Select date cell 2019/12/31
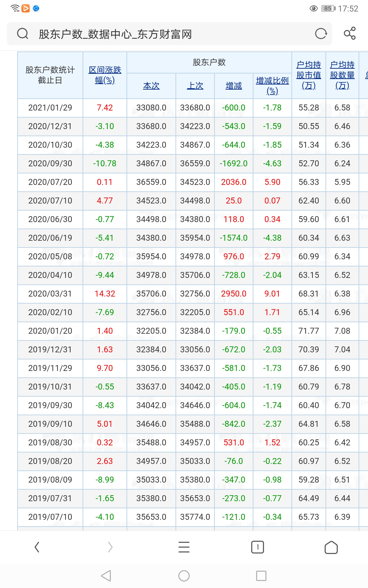The width and height of the screenshot is (368, 588). pos(50,350)
